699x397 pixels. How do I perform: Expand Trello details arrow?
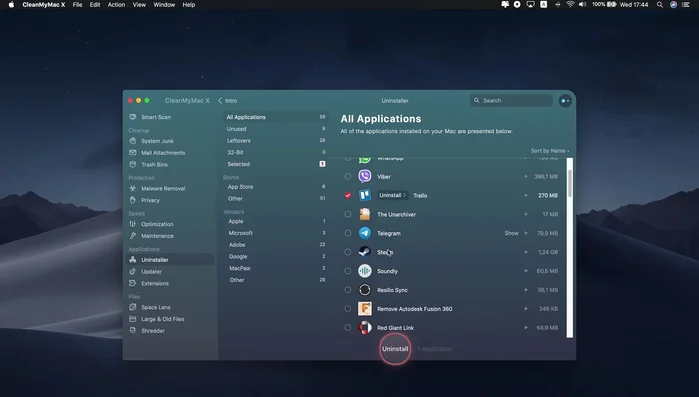click(x=526, y=195)
